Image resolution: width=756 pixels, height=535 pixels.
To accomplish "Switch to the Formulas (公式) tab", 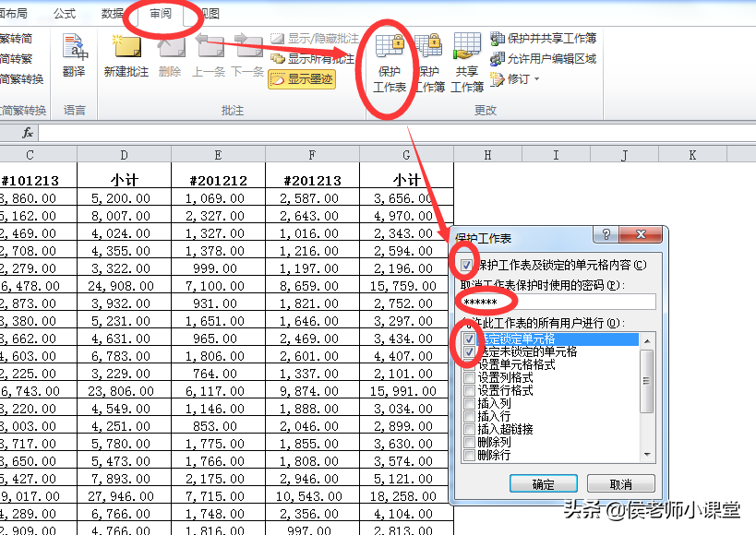I will pyautogui.click(x=65, y=14).
